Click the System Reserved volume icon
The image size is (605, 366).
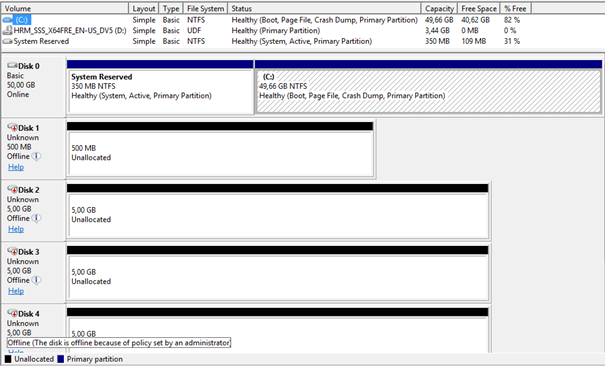[7, 41]
